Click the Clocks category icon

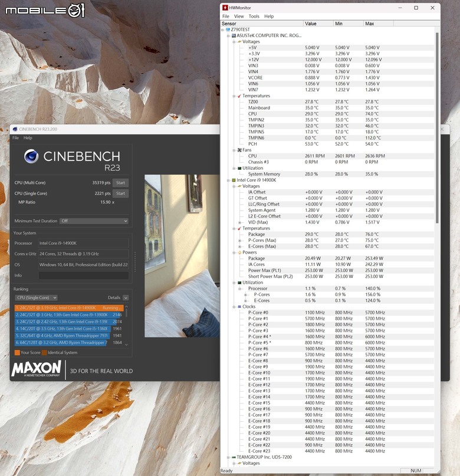coord(239,307)
